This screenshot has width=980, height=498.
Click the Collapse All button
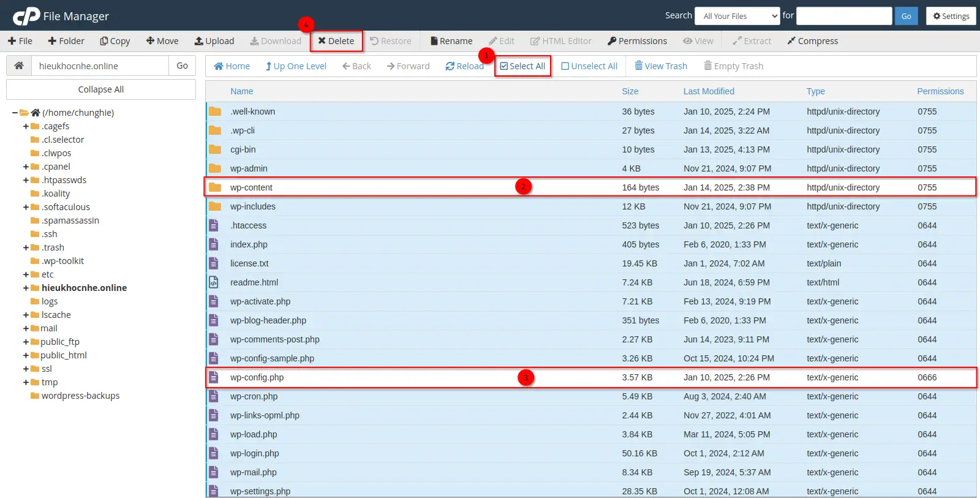point(101,89)
